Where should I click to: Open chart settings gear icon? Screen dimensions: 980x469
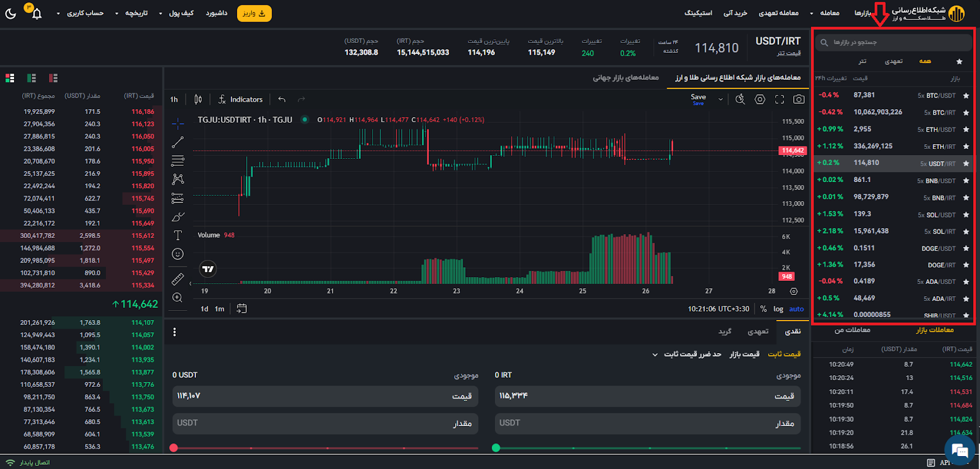(x=759, y=99)
